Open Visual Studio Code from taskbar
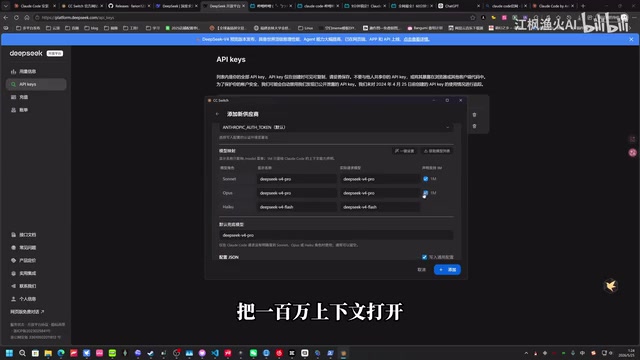Screen dimensions: 640x360 tap(215, 353)
